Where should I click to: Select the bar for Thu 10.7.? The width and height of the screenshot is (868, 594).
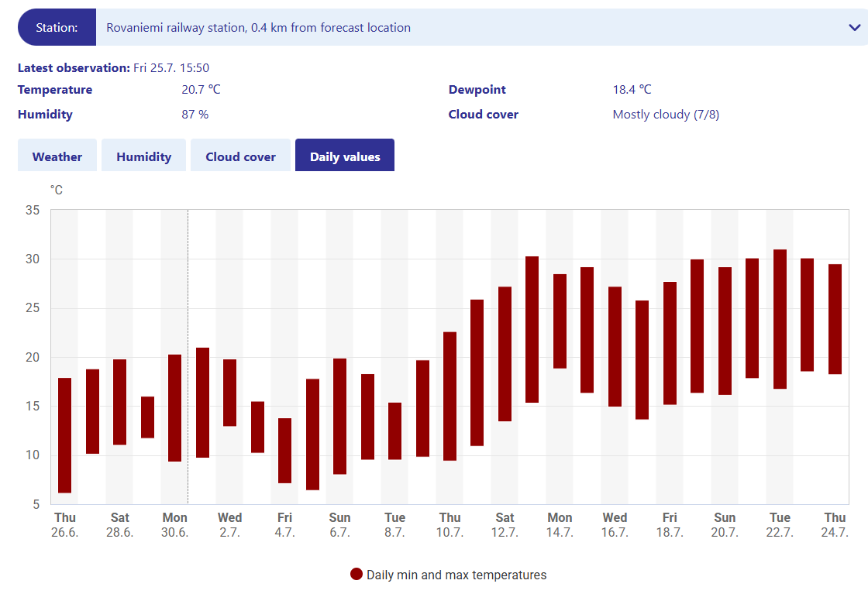point(450,397)
